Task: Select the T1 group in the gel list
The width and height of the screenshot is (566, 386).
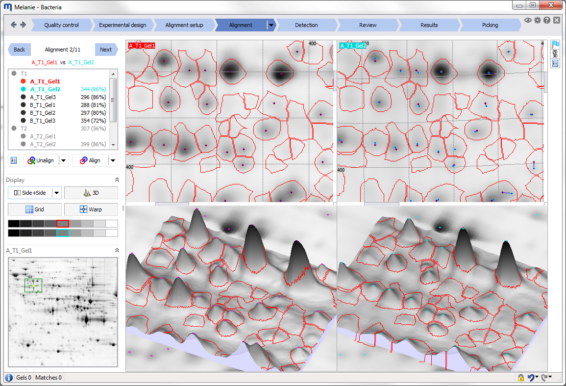Action: click(x=23, y=74)
